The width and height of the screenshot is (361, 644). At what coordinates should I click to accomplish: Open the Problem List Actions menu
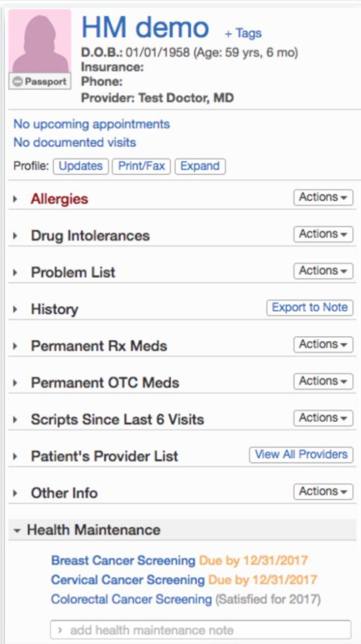coord(322,271)
